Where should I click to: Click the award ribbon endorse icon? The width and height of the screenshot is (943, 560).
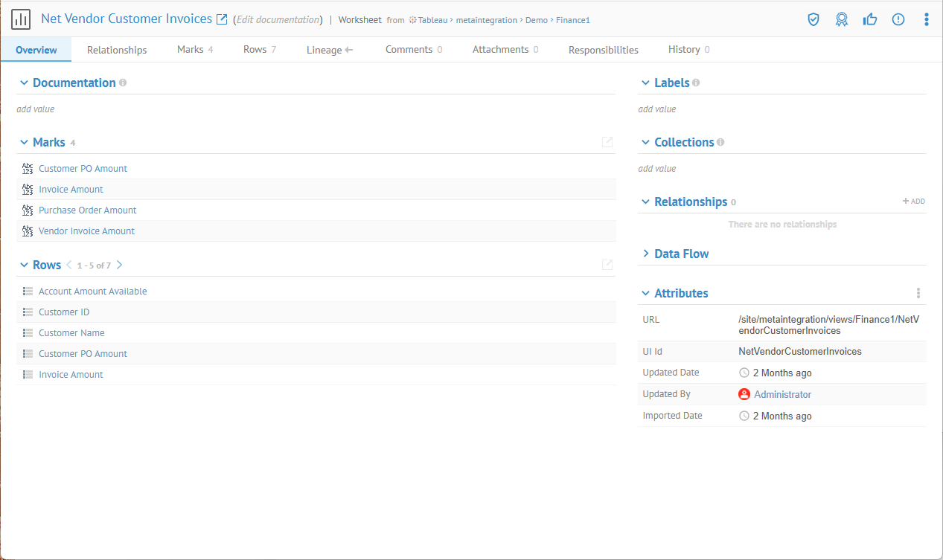click(842, 19)
